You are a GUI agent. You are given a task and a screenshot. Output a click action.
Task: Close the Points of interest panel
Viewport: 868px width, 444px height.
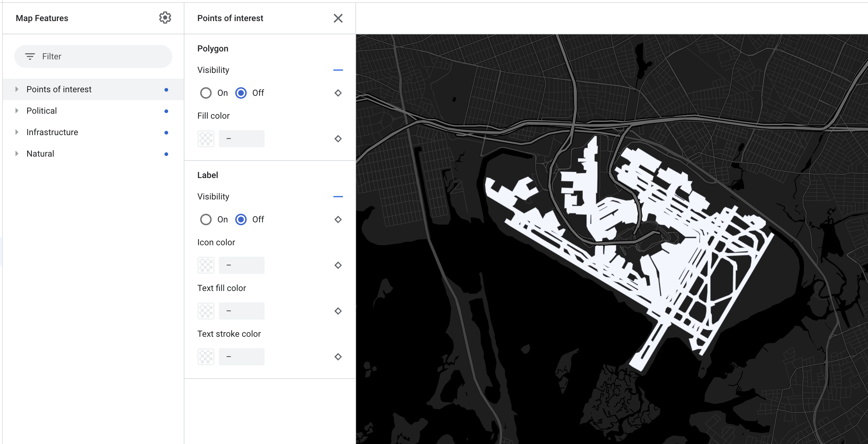coord(338,18)
